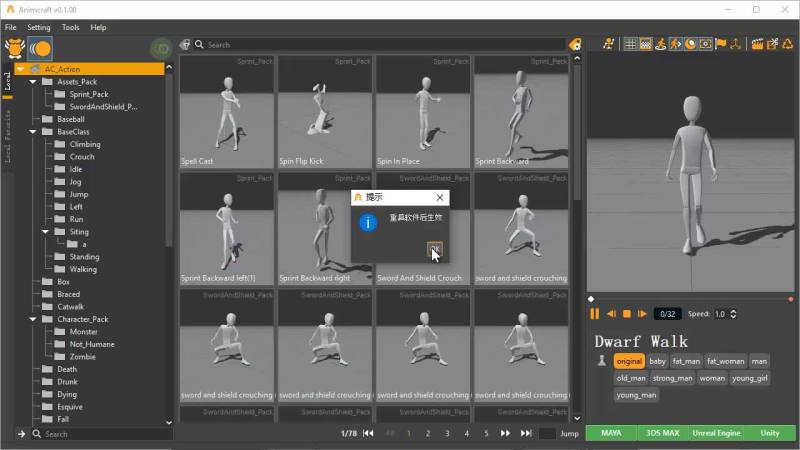Click the winged shield icon above the tree

pos(15,48)
